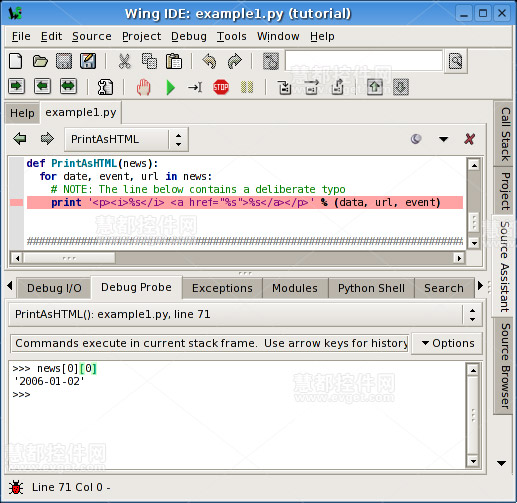This screenshot has width=517, height=503.
Task: Pause debugger with yellow bars icon
Action: (247, 87)
